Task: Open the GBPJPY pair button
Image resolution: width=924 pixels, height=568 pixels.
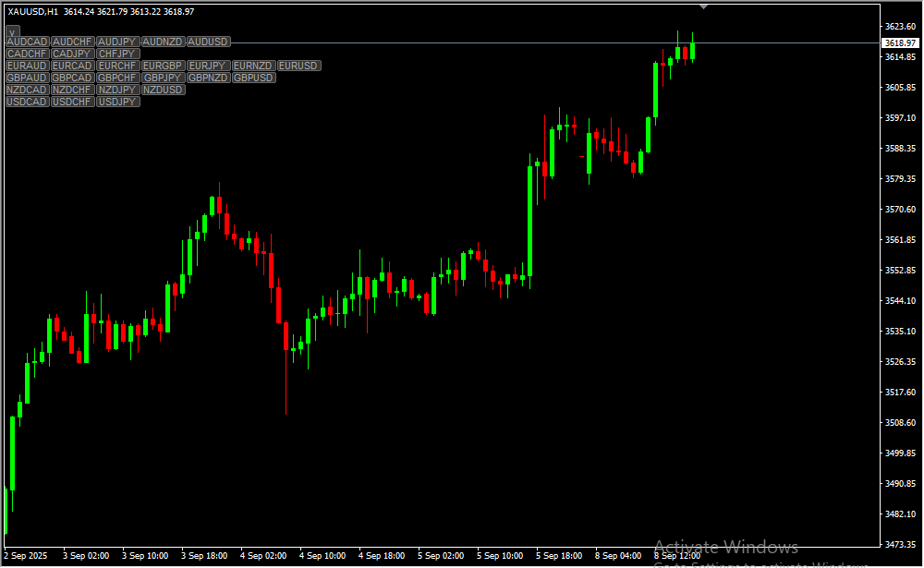Action: [x=163, y=79]
